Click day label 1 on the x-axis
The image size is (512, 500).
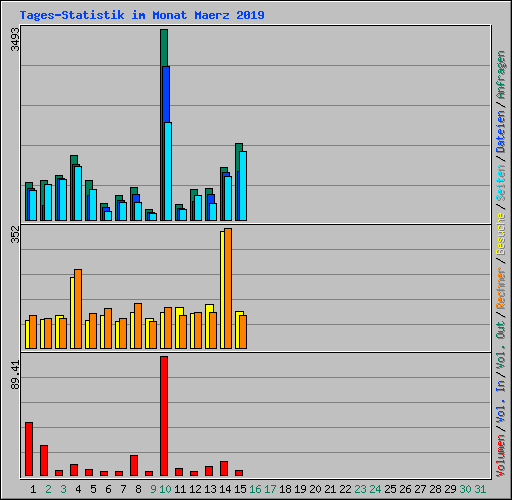click(x=33, y=489)
